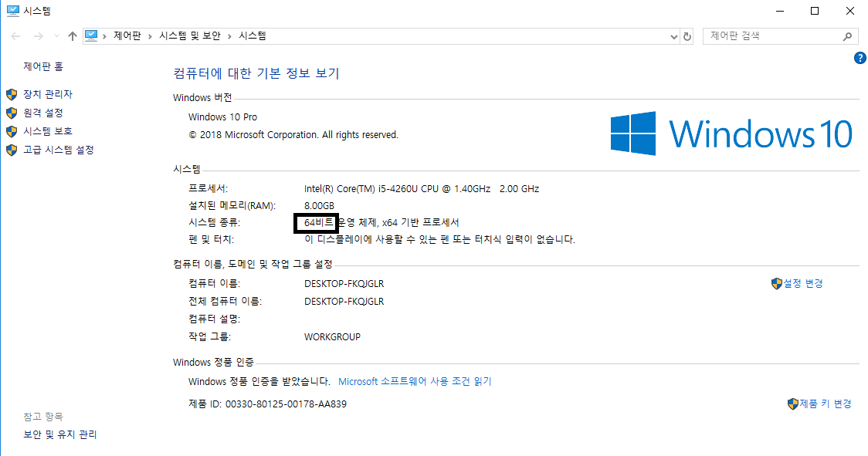Click the system icon in the title bar
This screenshot has width=868, height=456.
coord(12,11)
